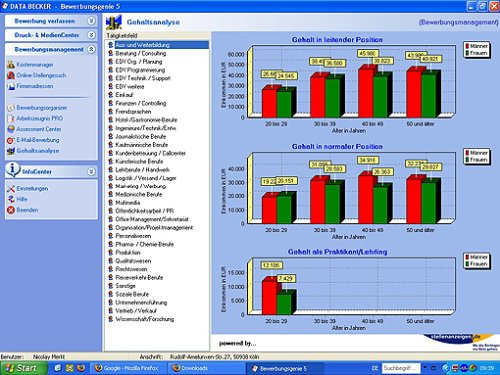Screen dimensions: 500x375
Task: Select Soziale Berufe
Action: (132, 294)
